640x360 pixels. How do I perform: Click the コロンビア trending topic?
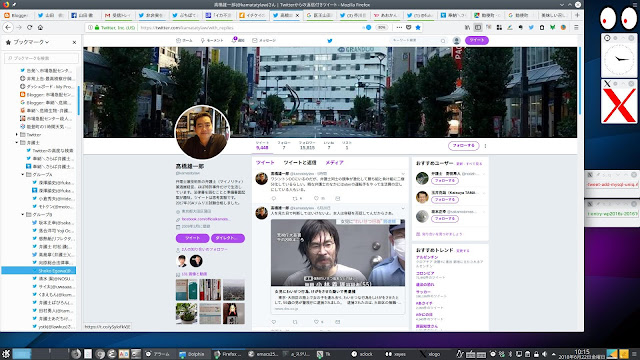pyautogui.click(x=425, y=273)
